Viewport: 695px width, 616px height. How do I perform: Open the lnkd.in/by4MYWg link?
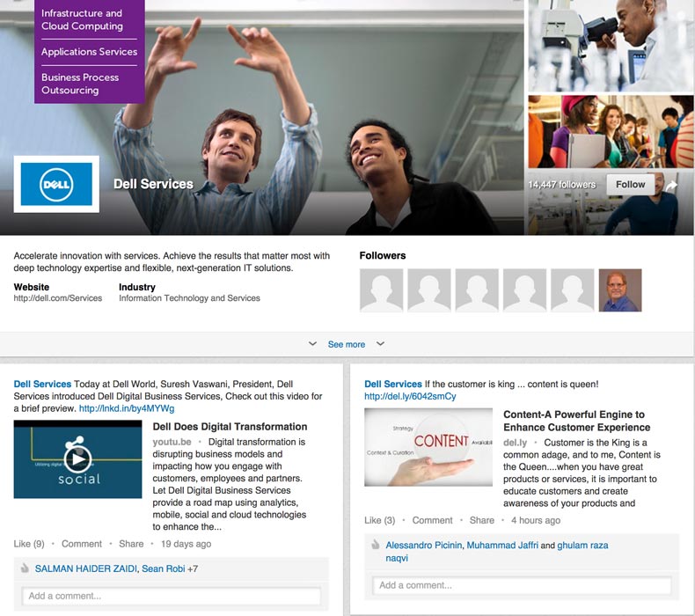coord(127,408)
